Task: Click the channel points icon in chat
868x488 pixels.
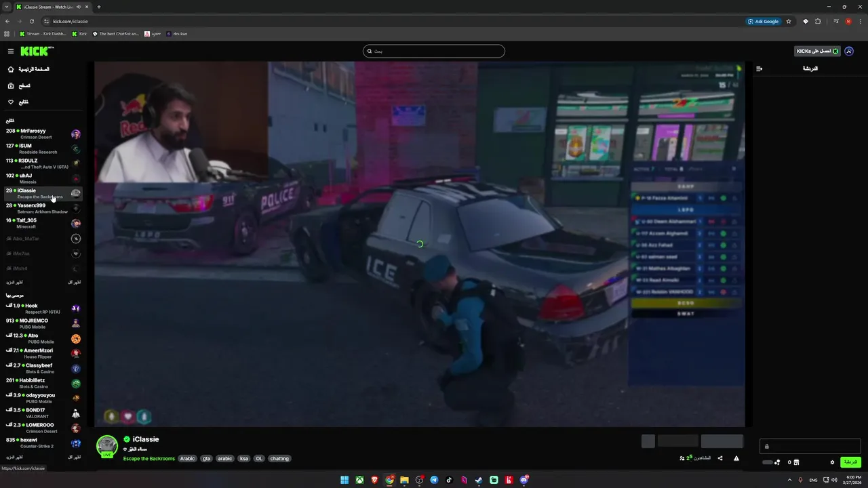Action: click(x=776, y=462)
